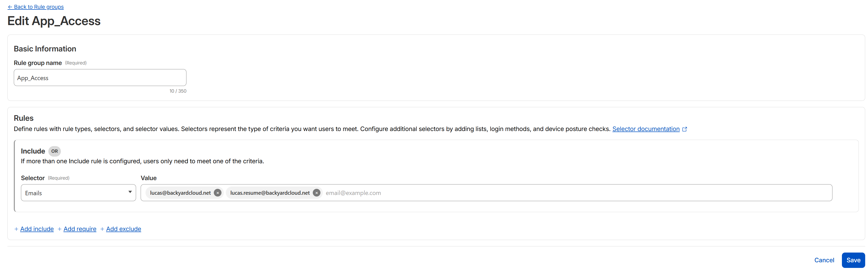Click the Basic Information section heading

pyautogui.click(x=45, y=49)
